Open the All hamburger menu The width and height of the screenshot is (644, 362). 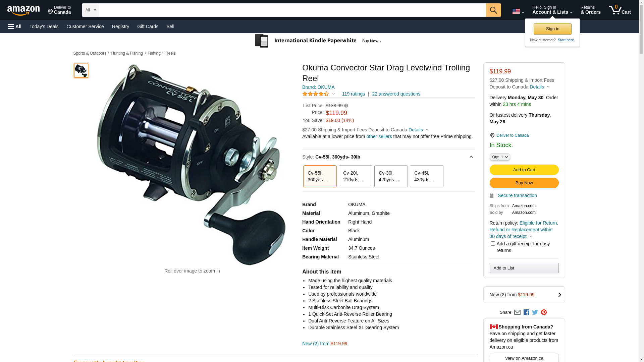tap(15, 26)
